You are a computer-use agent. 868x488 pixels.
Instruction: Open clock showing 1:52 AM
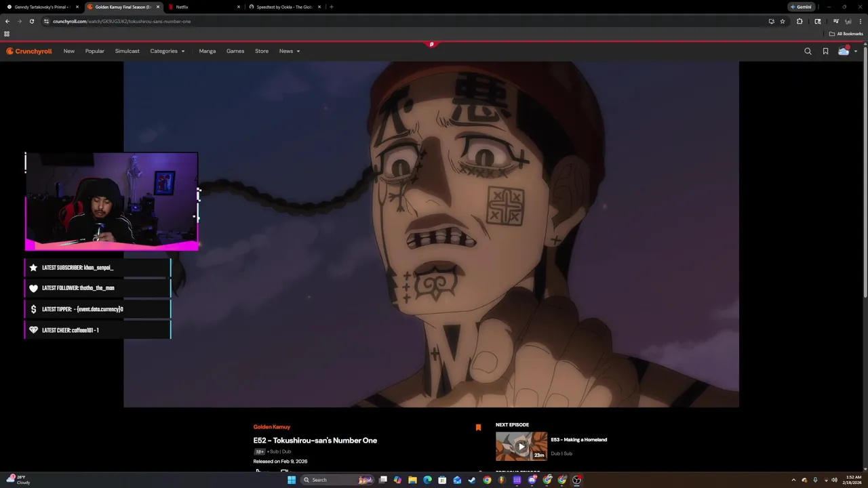[854, 480]
